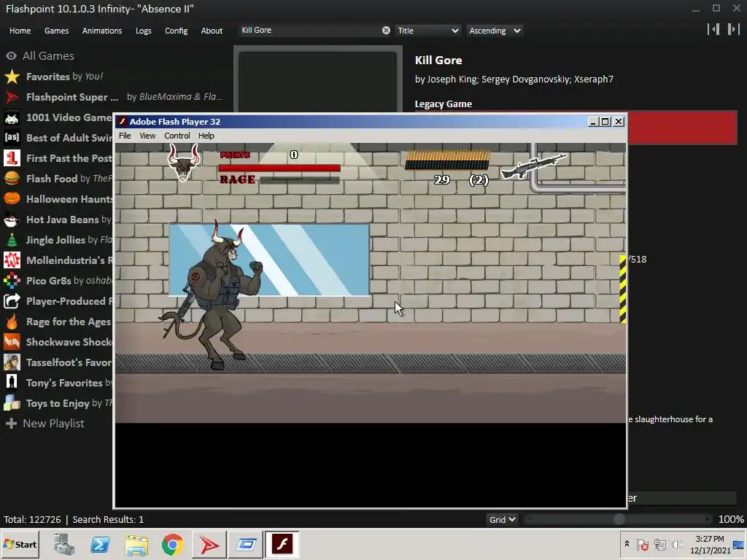The height and width of the screenshot is (560, 747).
Task: Select the Flash Food burger icon
Action: pyautogui.click(x=12, y=179)
